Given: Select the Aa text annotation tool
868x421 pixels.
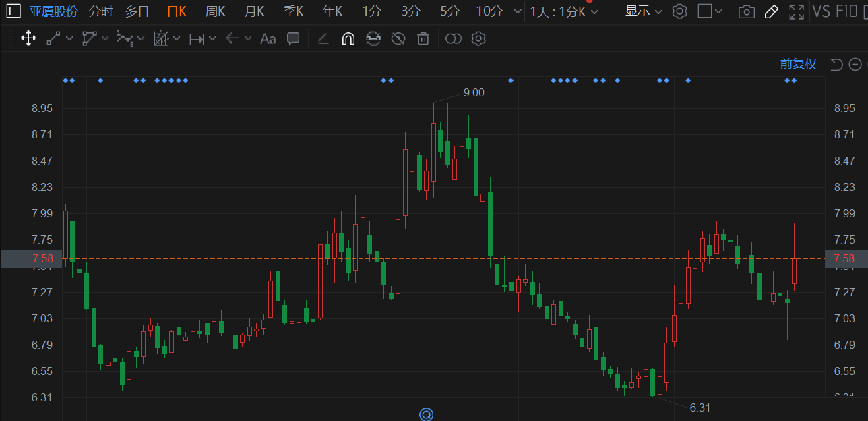Looking at the screenshot, I should [x=268, y=38].
